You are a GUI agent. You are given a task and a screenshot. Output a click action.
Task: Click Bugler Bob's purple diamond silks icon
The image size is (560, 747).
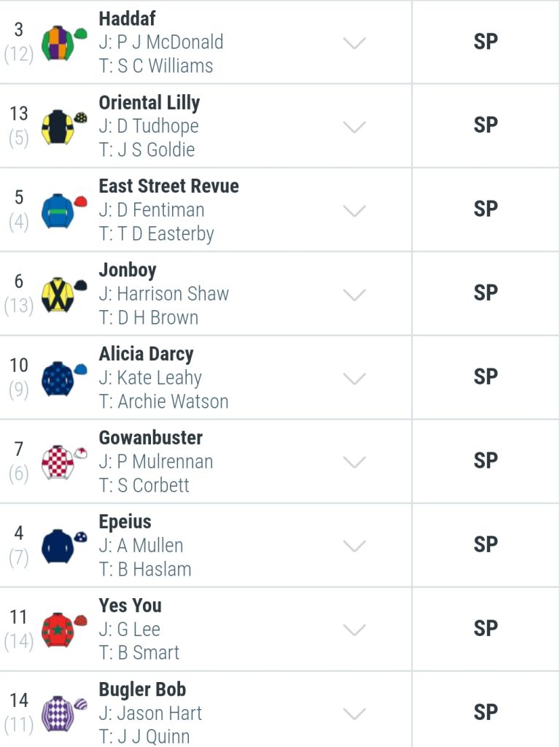pyautogui.click(x=64, y=713)
